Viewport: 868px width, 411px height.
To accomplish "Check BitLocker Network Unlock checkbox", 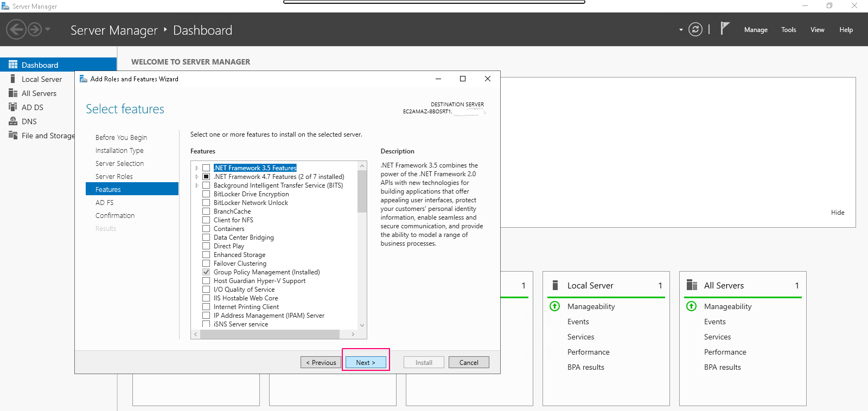I will [x=206, y=203].
